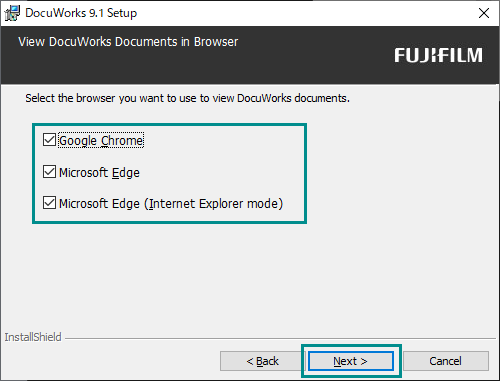Click the 'DocuWorks 9.1 Setup' title text
This screenshot has height=381, width=500.
(81, 13)
